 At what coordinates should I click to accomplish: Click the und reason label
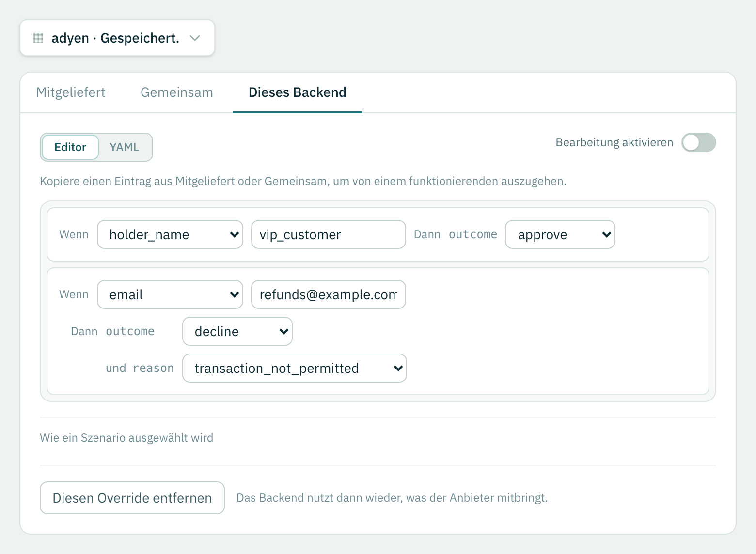point(140,368)
